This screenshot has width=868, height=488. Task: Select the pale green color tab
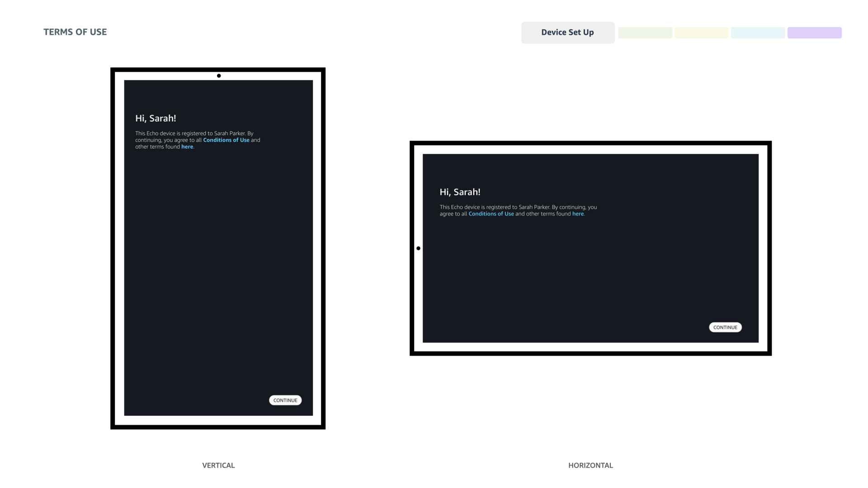[x=645, y=33]
